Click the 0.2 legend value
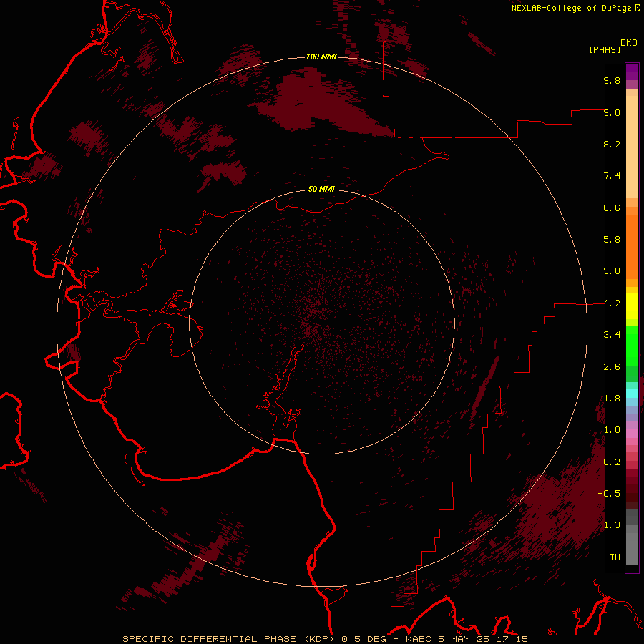The height and width of the screenshot is (644, 644). [612, 462]
